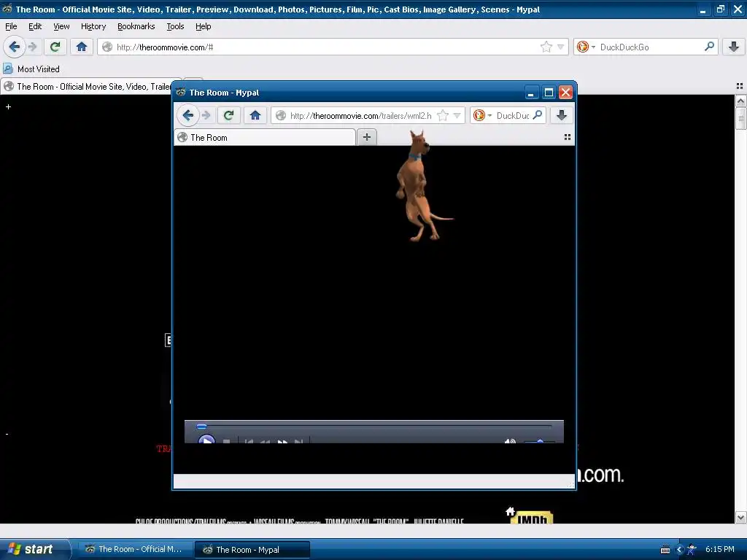747x560 pixels.
Task: Fast forward the trailer video
Action: coord(282,441)
